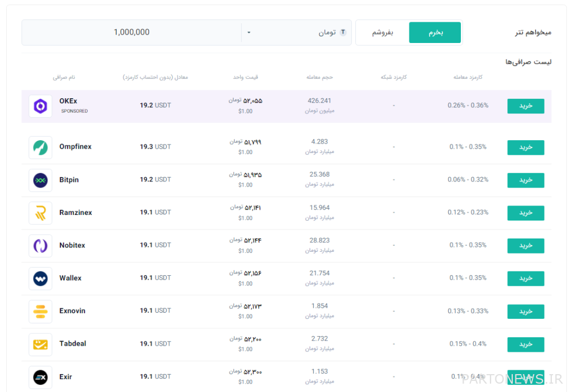Click the لیست صرافی‌ها heading
Screen dimensions: 572x392
(528, 62)
